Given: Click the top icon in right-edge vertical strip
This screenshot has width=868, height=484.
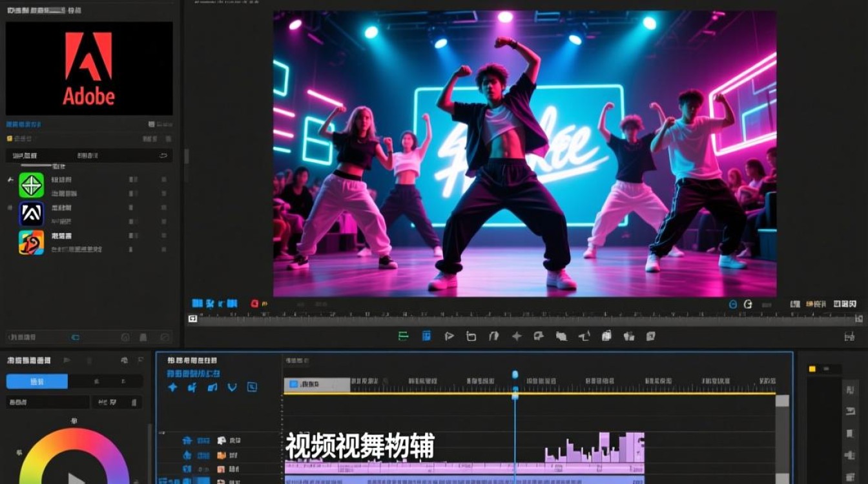Looking at the screenshot, I should pyautogui.click(x=851, y=391).
